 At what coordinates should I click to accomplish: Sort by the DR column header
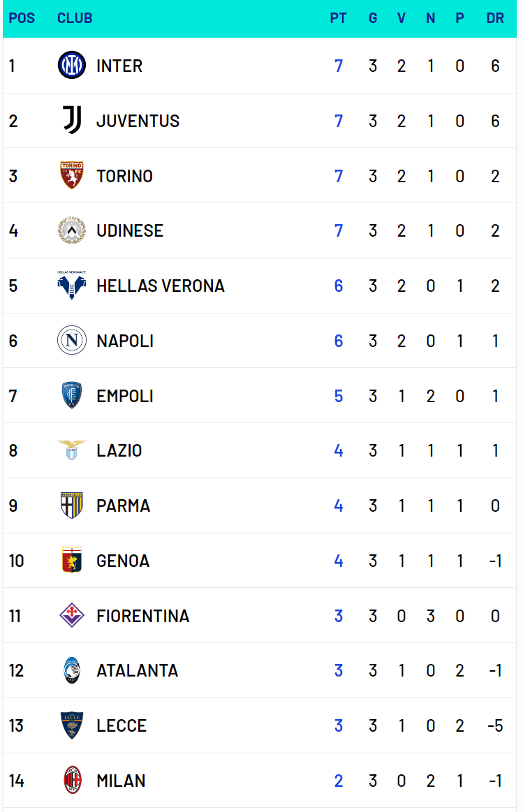tap(495, 18)
